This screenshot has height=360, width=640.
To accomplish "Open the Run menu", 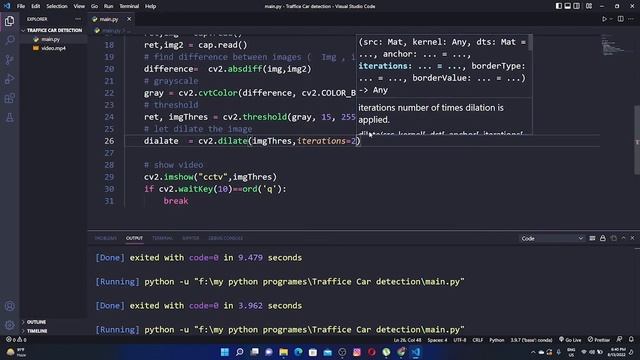I will [x=108, y=6].
